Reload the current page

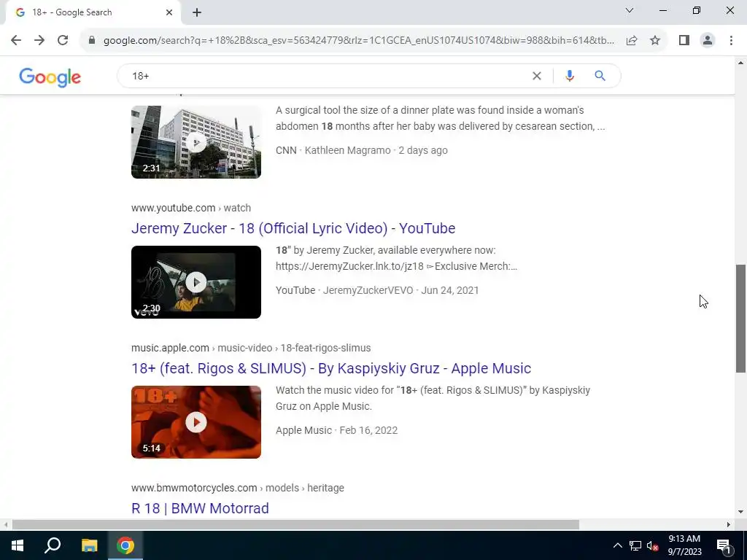(63, 41)
